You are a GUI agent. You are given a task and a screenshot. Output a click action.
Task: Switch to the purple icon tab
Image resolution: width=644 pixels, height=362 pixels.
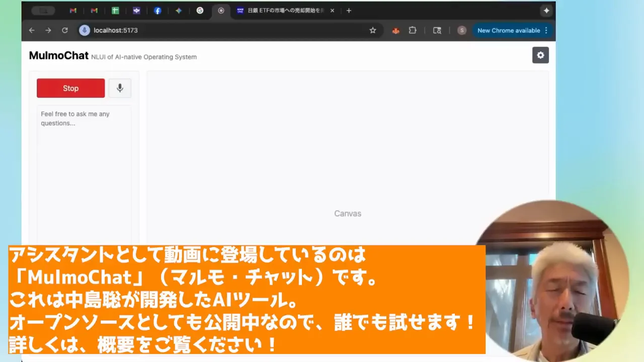[x=136, y=11]
